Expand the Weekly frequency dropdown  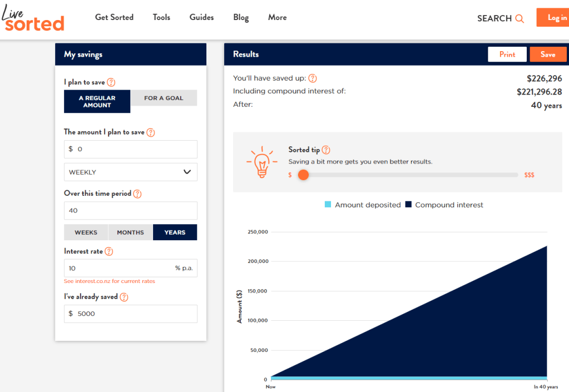(131, 172)
